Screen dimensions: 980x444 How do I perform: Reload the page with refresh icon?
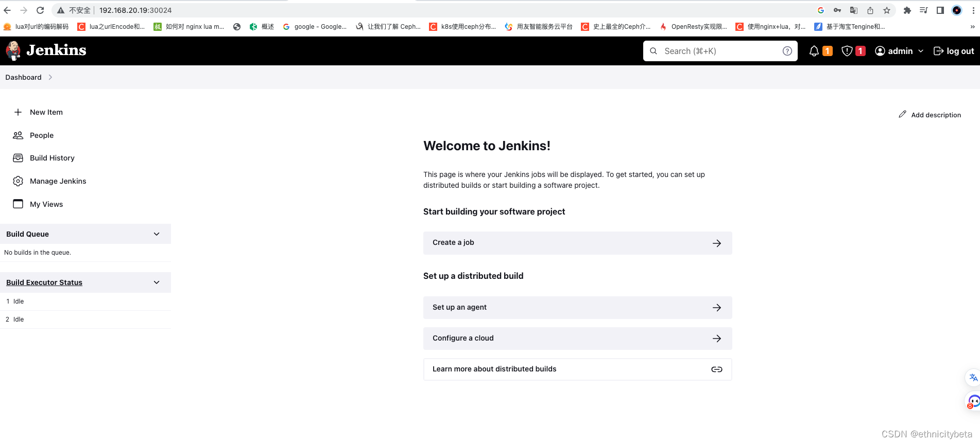pos(40,10)
